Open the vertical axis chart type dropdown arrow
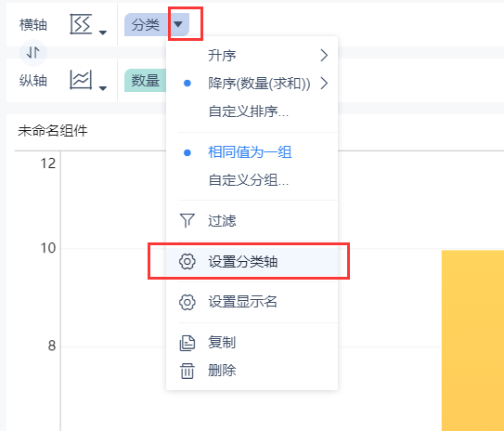This screenshot has height=431, width=504. point(103,88)
